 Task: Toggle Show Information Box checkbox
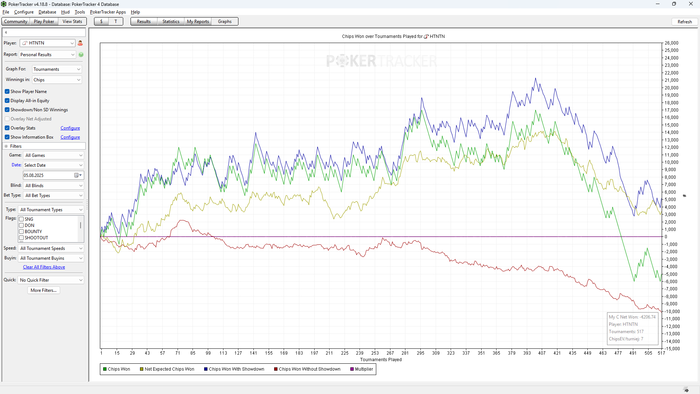coord(7,137)
